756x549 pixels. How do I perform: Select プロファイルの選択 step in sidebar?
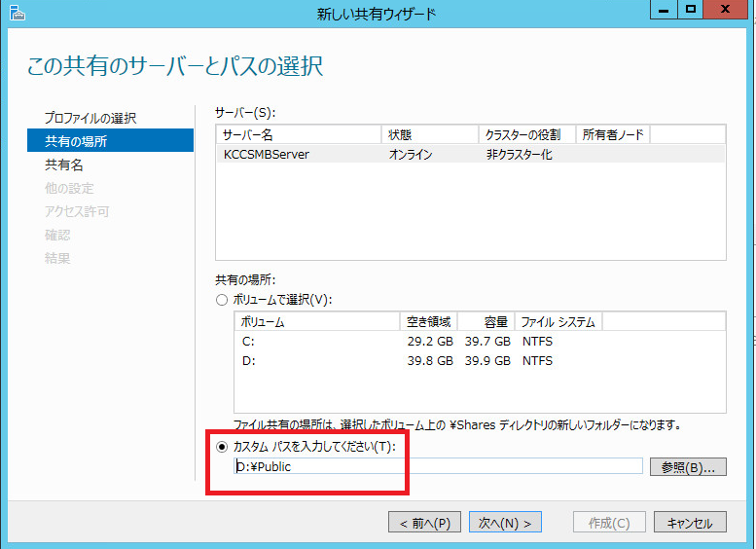(x=90, y=118)
